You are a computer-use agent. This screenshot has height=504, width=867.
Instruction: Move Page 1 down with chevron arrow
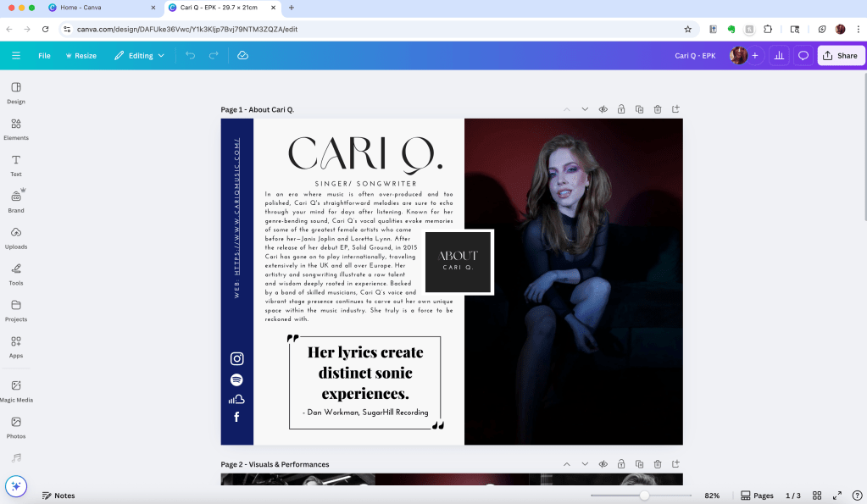point(585,109)
